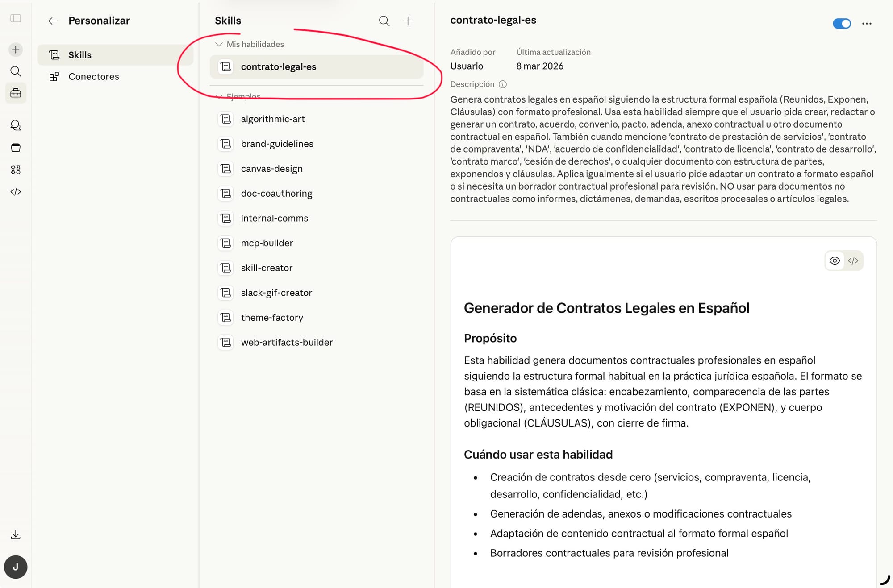Click the Descripción info icon

(x=502, y=84)
